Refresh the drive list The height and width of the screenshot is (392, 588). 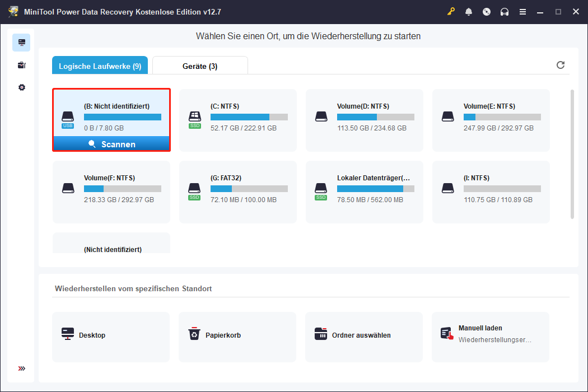point(561,65)
